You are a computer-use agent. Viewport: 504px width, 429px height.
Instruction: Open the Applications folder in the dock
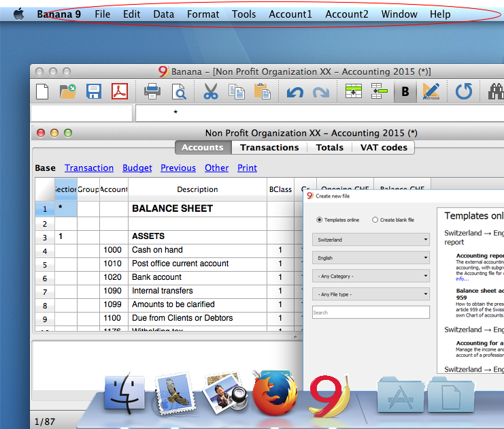coord(400,396)
